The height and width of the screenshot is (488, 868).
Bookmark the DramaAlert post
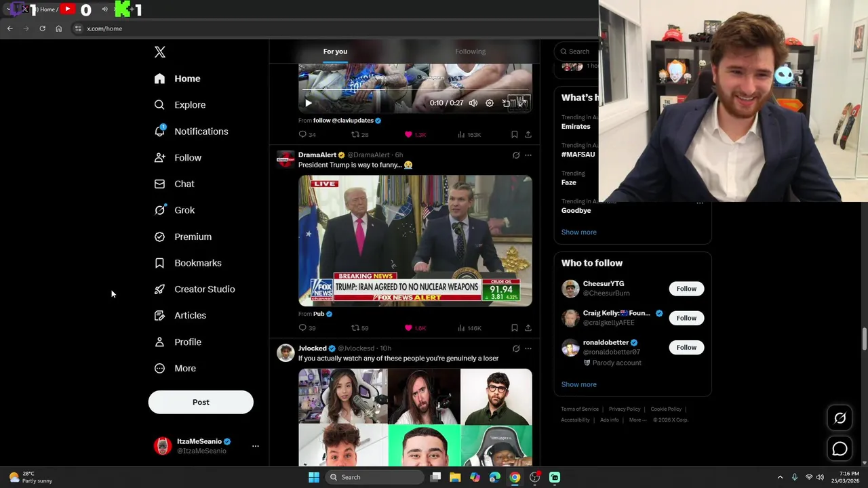click(515, 328)
